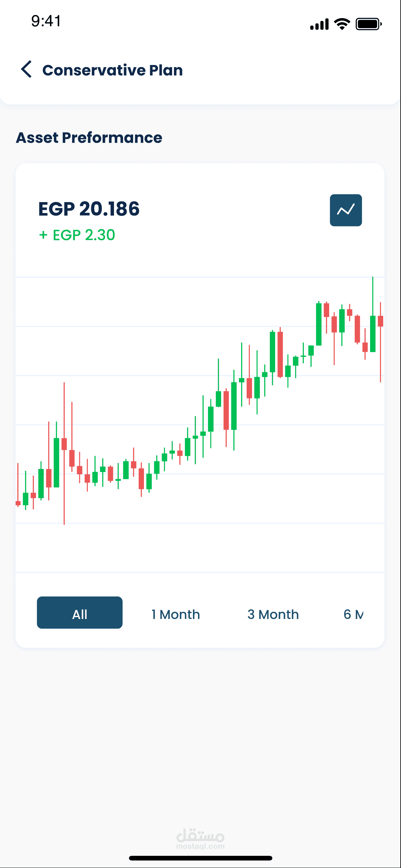The height and width of the screenshot is (868, 401).
Task: Toggle the line chart view icon
Action: pyautogui.click(x=345, y=210)
